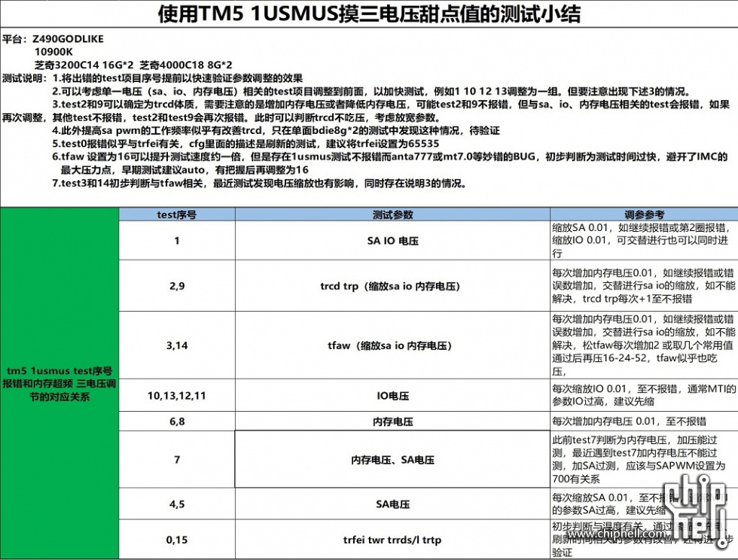This screenshot has width=738, height=560.
Task: Click the '测试参数' column header
Action: (x=392, y=215)
